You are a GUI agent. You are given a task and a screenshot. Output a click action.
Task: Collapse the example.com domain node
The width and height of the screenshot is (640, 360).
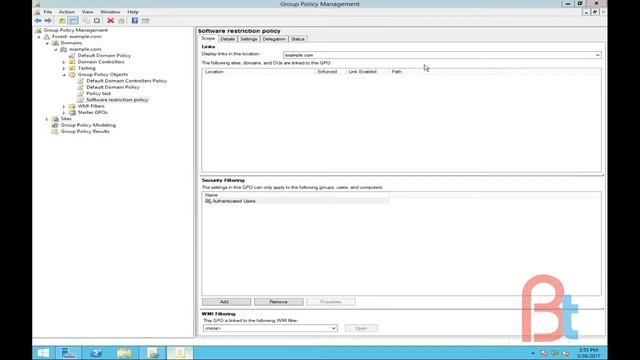(56, 49)
